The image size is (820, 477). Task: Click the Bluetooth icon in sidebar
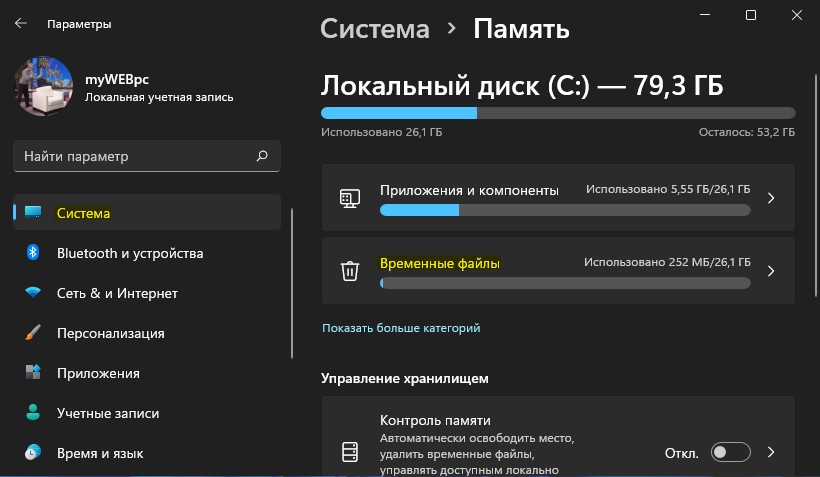33,253
